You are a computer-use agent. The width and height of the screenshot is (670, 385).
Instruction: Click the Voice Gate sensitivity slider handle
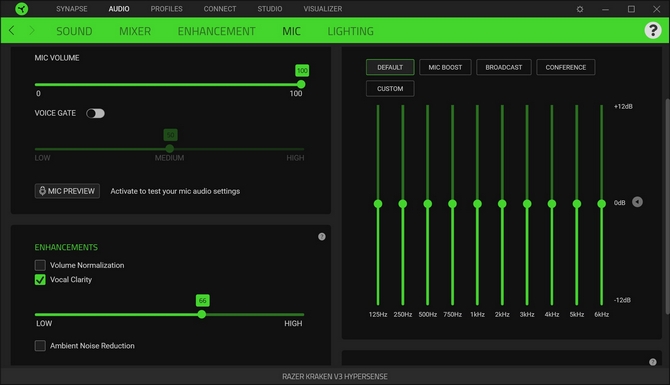pos(170,149)
